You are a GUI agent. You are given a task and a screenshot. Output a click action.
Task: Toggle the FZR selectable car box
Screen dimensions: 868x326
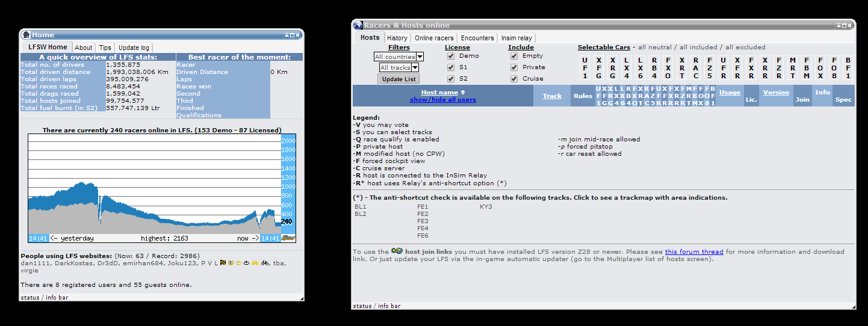tap(779, 68)
